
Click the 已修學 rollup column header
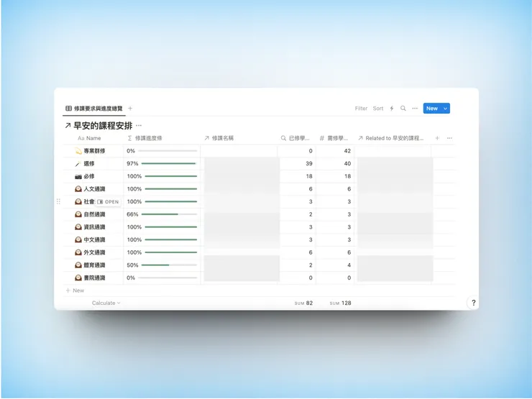coord(296,139)
